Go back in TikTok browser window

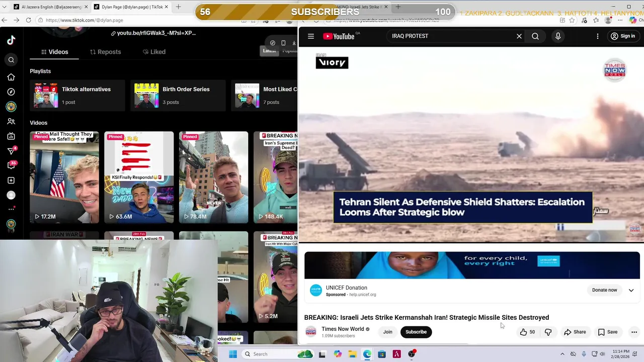tap(5, 20)
